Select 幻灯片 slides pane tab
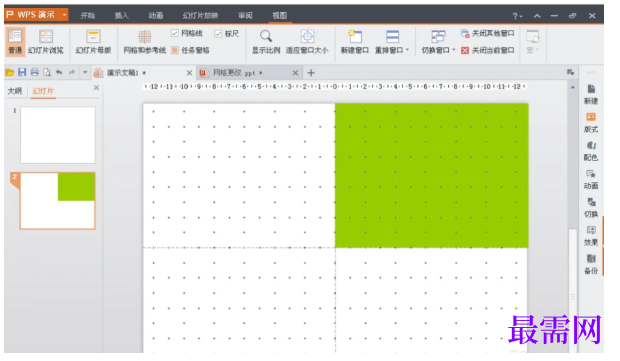The height and width of the screenshot is (361, 620). tap(43, 91)
